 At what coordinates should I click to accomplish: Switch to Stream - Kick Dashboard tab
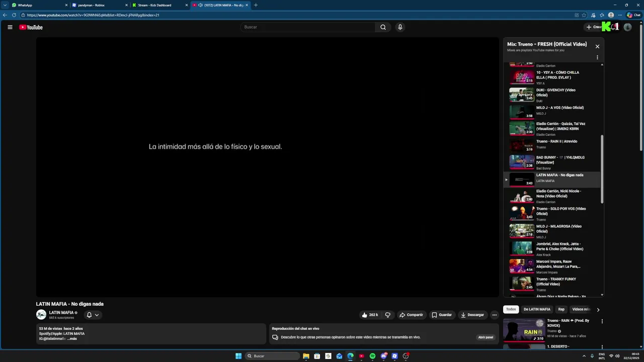click(x=160, y=5)
